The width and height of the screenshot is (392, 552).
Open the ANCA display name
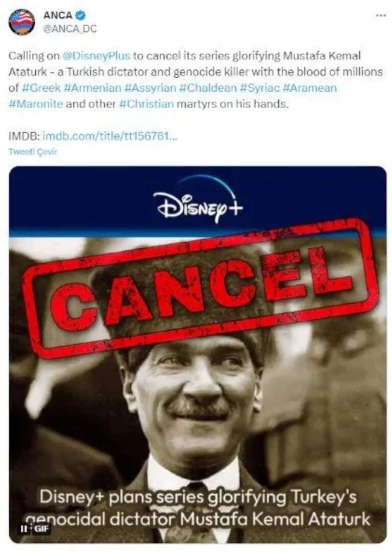tap(58, 15)
